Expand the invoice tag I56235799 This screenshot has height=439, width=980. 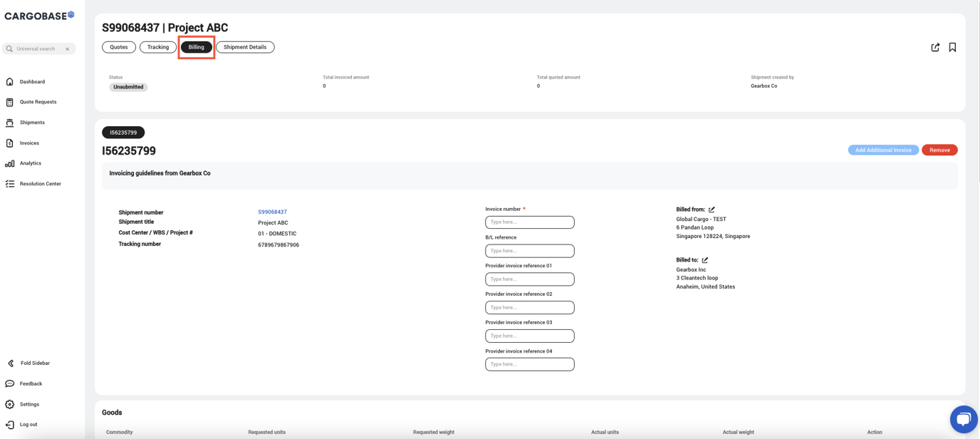click(124, 132)
